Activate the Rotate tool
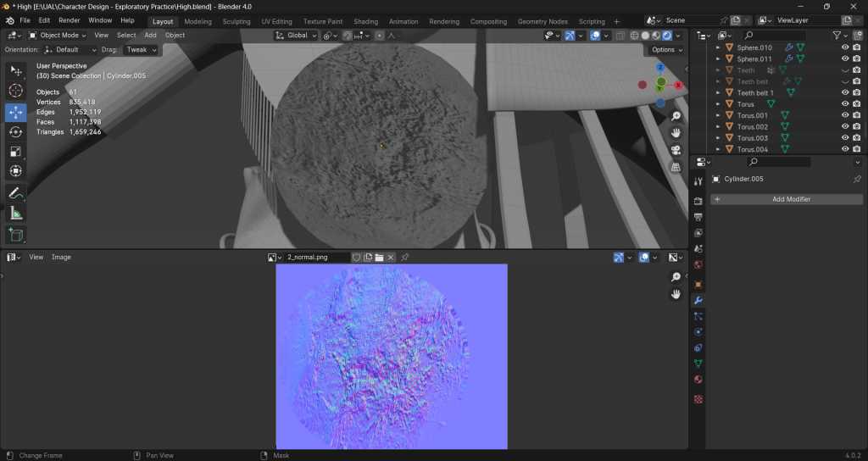Screen dimensions: 868x461 pyautogui.click(x=15, y=131)
